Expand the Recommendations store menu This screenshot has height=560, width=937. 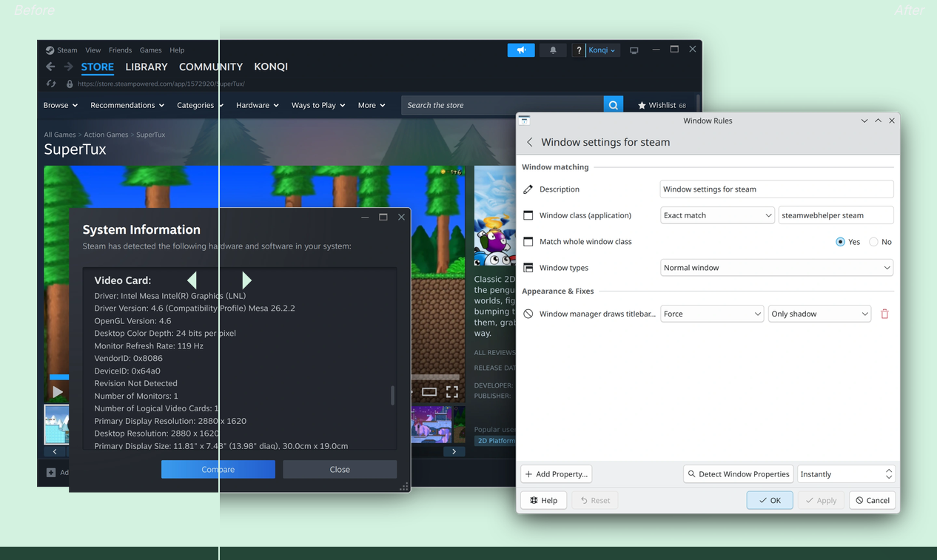(127, 105)
